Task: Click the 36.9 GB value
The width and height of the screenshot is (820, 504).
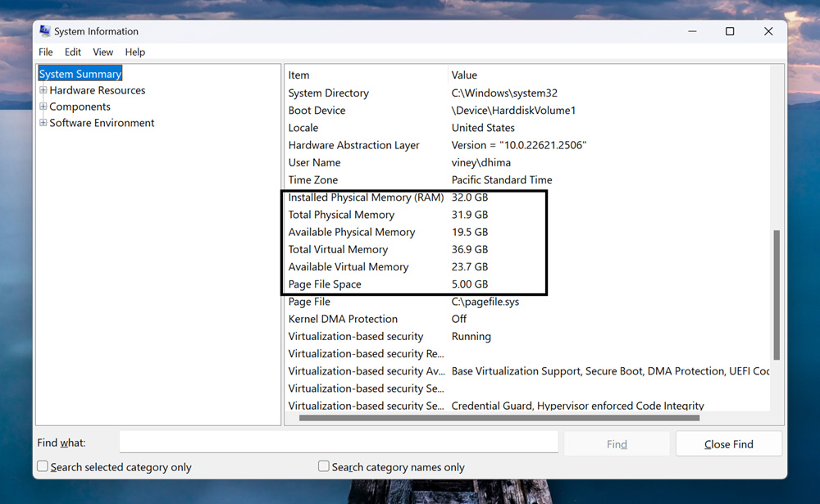Action: (x=469, y=249)
